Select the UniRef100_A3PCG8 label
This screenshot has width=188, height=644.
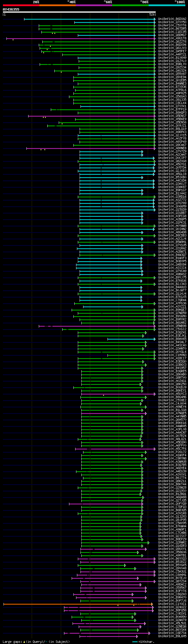coord(172,216)
